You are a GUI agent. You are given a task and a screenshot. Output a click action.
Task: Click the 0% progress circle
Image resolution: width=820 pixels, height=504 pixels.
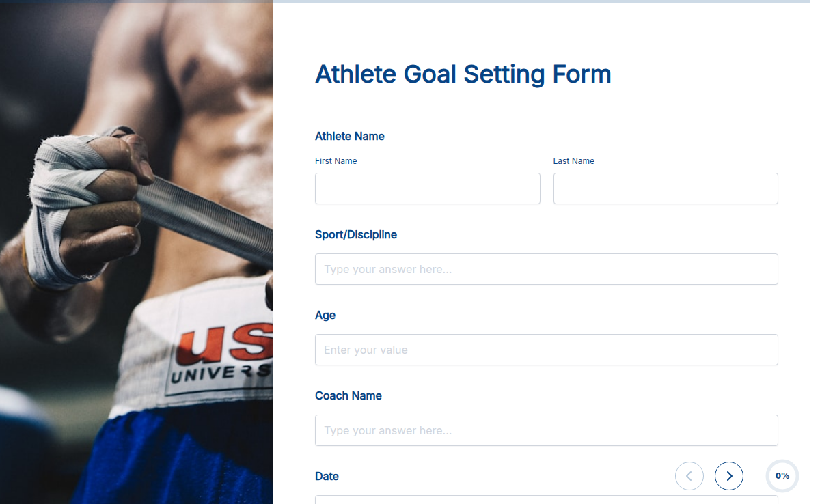tap(782, 476)
